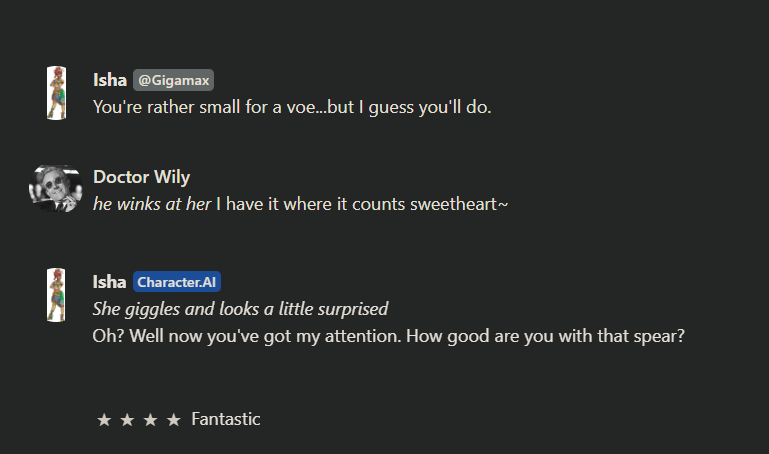Open Isha's avatar beside the @Gigamax message
The height and width of the screenshot is (454, 769).
tap(56, 93)
